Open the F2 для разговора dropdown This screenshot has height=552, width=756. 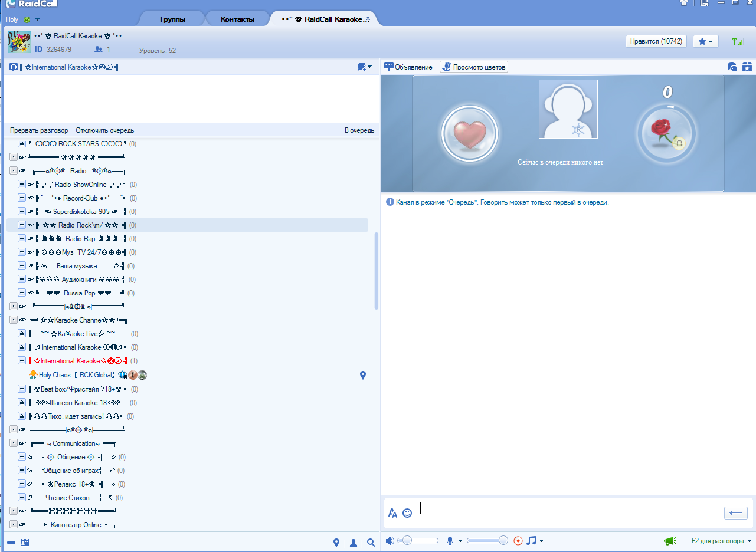tap(721, 541)
